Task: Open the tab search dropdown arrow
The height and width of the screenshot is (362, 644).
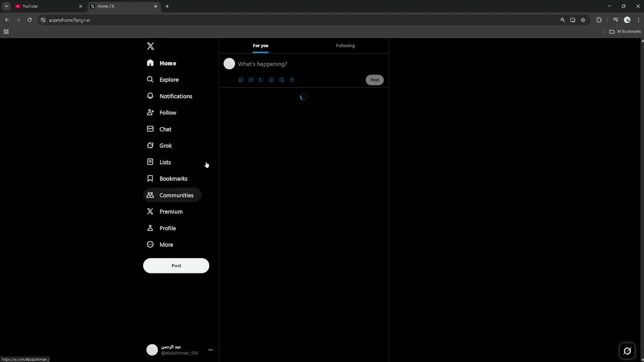Action: (7, 6)
